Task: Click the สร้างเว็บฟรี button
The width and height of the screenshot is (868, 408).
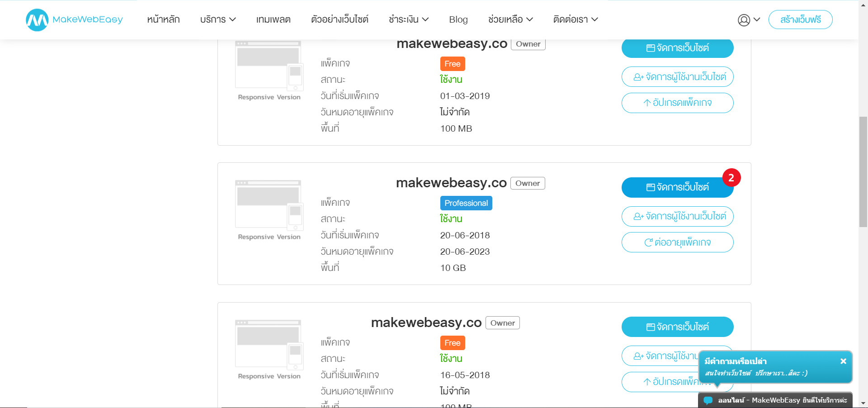Action: coord(800,19)
